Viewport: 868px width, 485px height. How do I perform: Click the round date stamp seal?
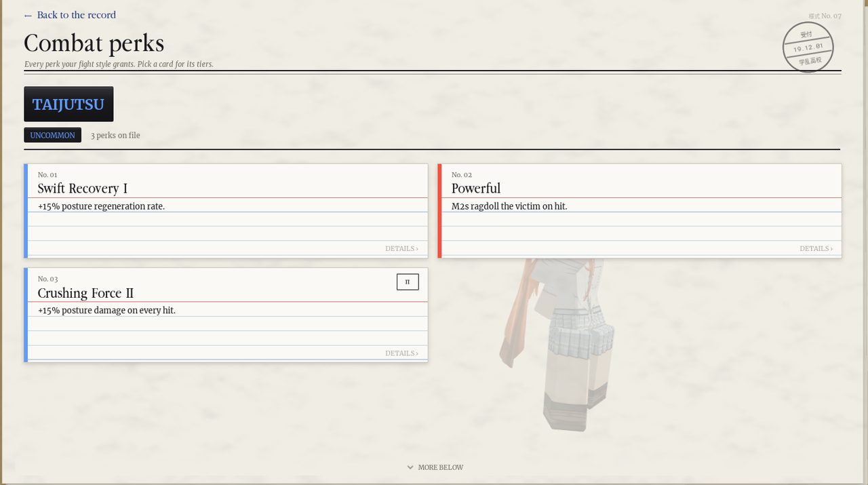pyautogui.click(x=808, y=47)
